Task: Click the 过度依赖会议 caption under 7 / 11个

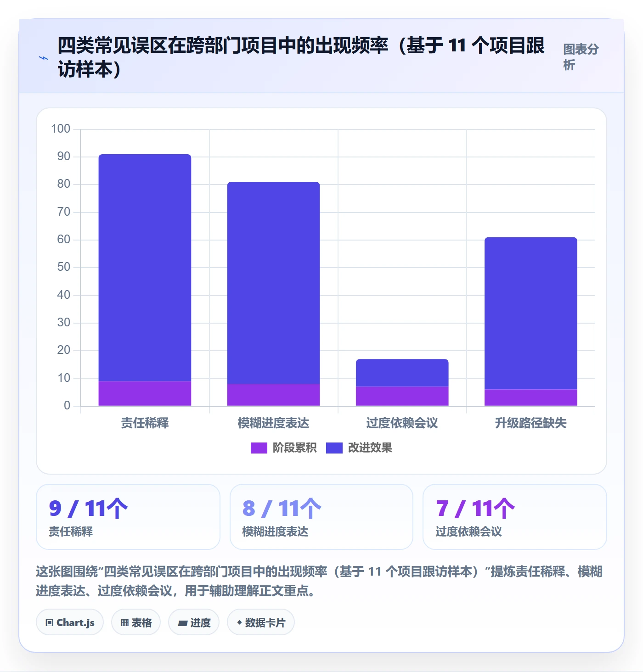Action: click(x=469, y=532)
